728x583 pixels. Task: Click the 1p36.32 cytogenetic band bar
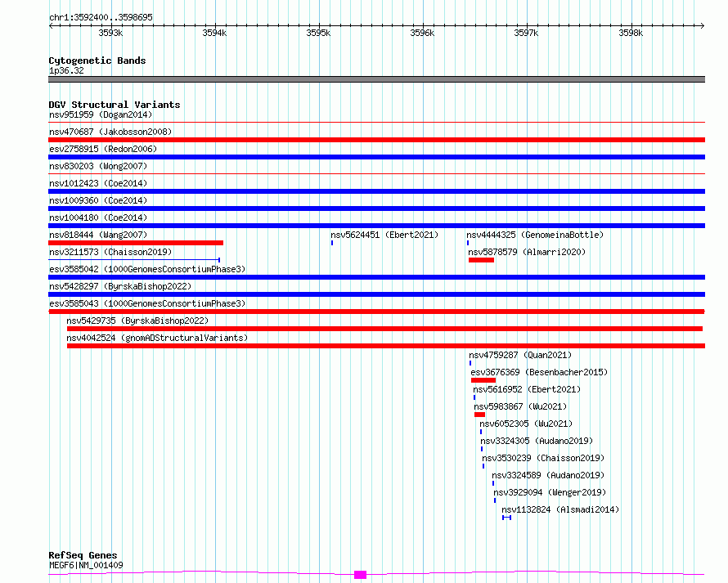376,79
